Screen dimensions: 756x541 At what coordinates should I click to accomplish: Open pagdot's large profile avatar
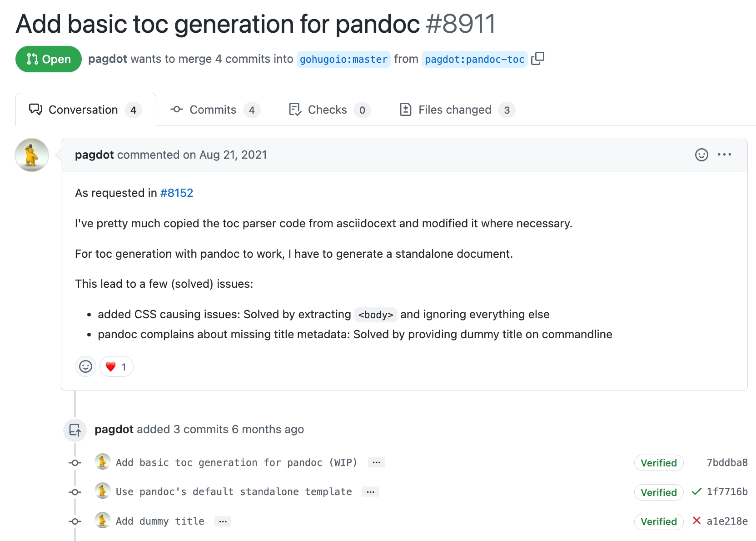tap(32, 155)
